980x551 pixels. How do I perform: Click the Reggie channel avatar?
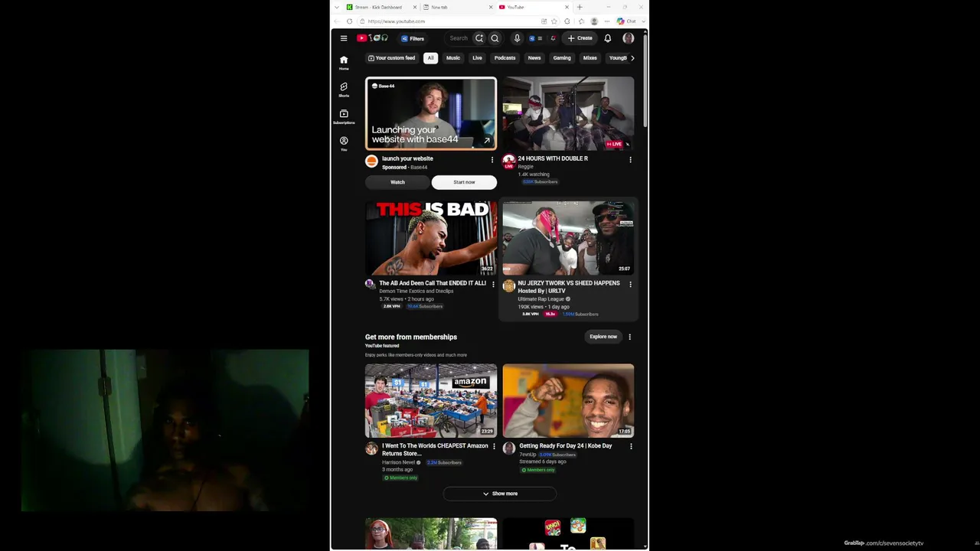pos(508,161)
